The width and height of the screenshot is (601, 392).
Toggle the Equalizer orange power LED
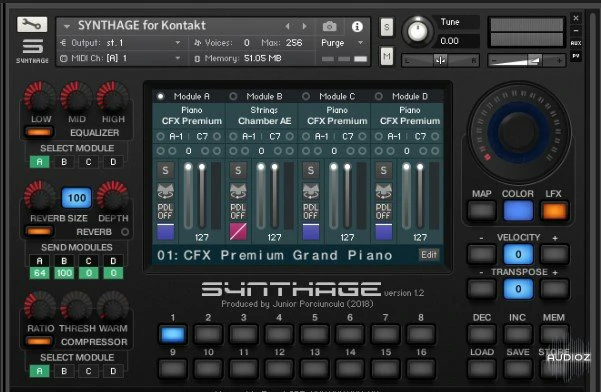39,132
